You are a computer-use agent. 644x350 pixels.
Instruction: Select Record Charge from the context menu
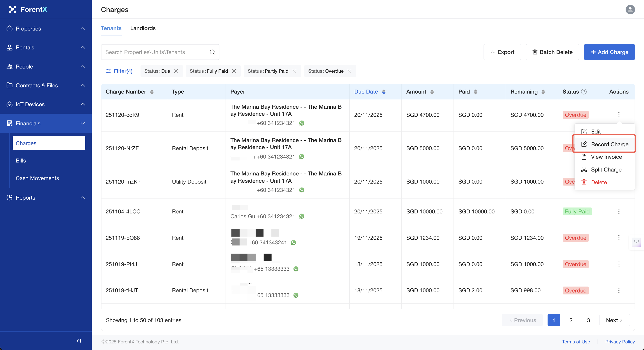click(609, 144)
